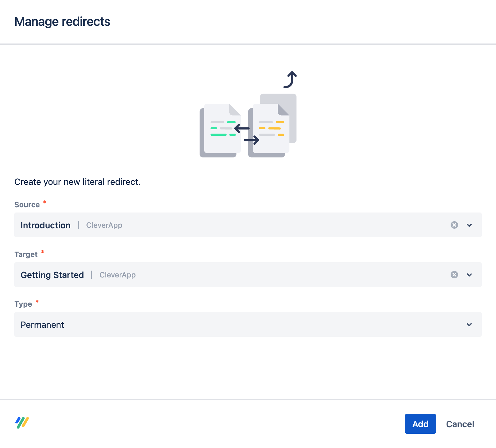The image size is (496, 448).
Task: Click the colorful striped logo in footer
Action: click(x=22, y=423)
